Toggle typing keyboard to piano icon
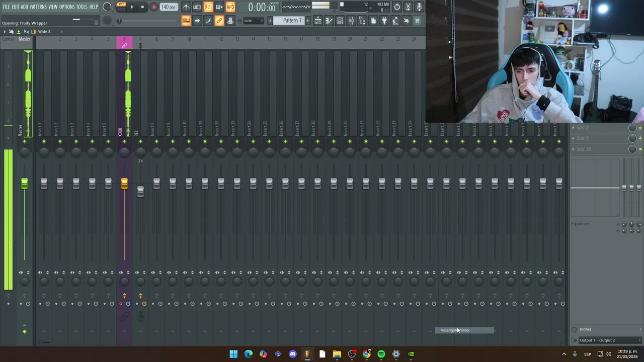This screenshot has height=362, width=644. pyautogui.click(x=186, y=21)
